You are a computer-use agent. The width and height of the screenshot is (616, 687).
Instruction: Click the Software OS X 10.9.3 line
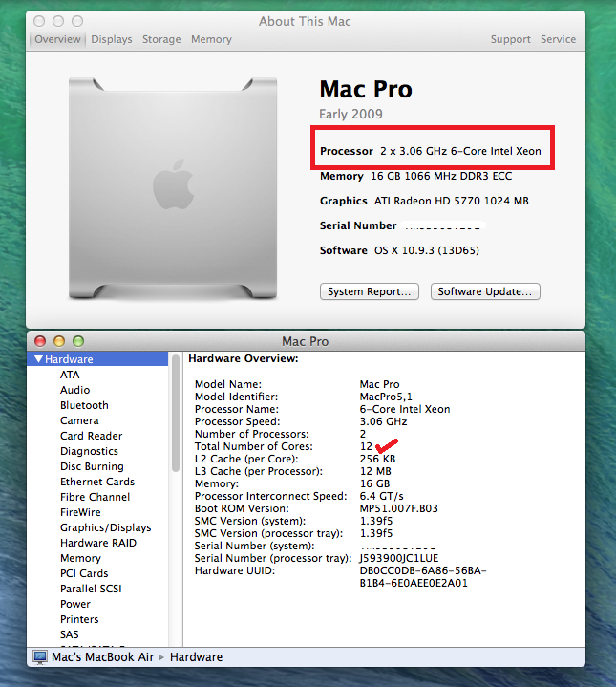click(x=399, y=250)
